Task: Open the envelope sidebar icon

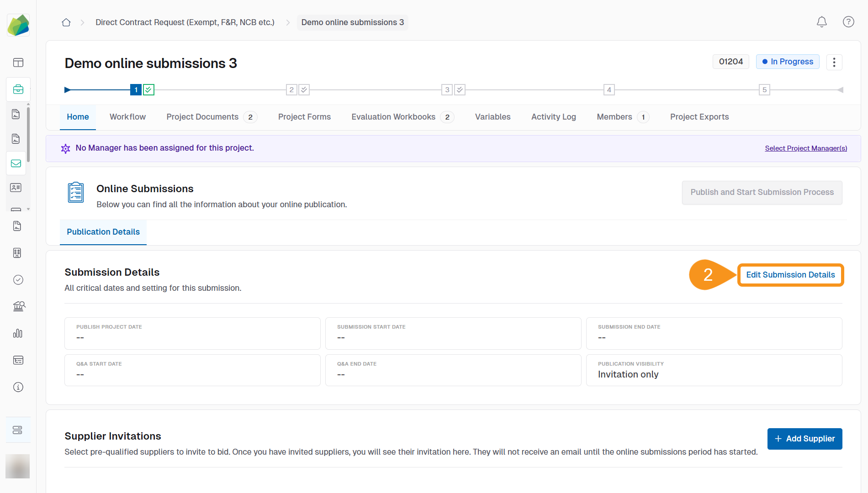Action: pos(16,163)
